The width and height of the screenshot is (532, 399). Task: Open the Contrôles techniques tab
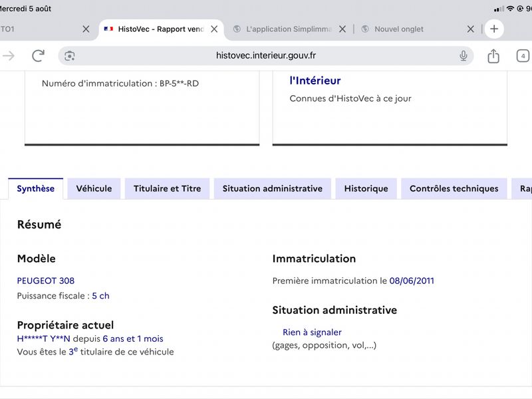tap(454, 189)
